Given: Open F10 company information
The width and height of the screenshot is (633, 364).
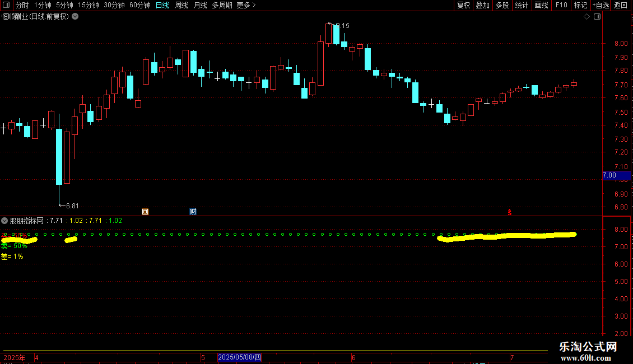Looking at the screenshot, I should click(561, 5).
